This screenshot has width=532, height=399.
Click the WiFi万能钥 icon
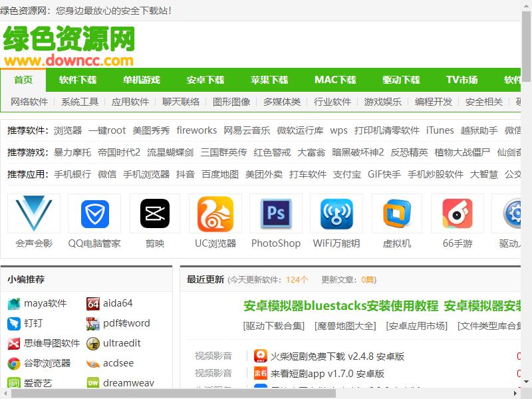(x=336, y=213)
